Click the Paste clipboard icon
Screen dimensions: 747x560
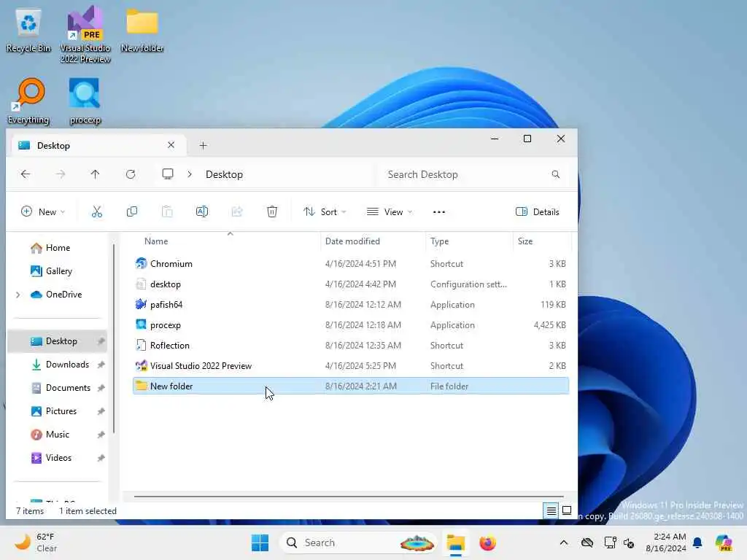click(167, 212)
